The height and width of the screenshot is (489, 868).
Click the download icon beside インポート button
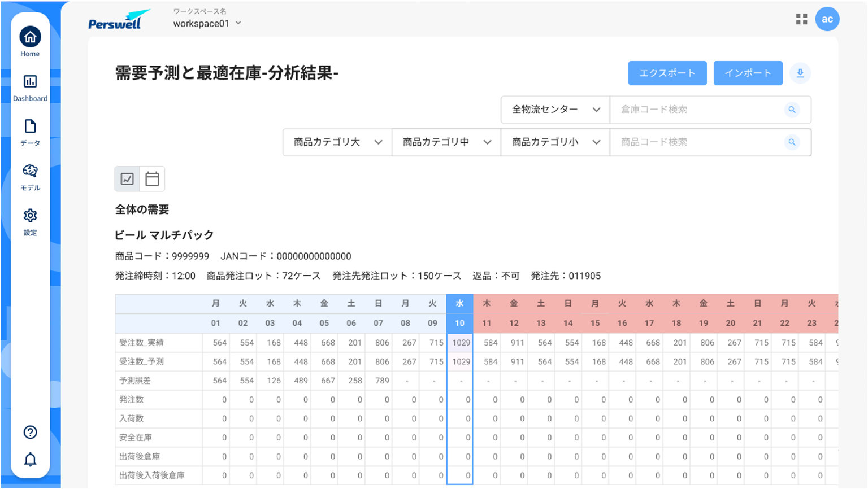point(800,73)
